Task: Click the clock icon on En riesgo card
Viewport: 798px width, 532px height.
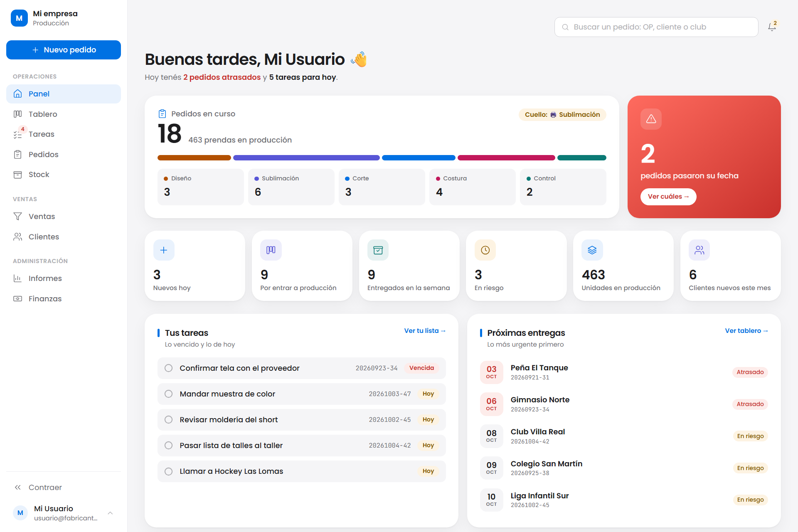Action: pos(485,250)
